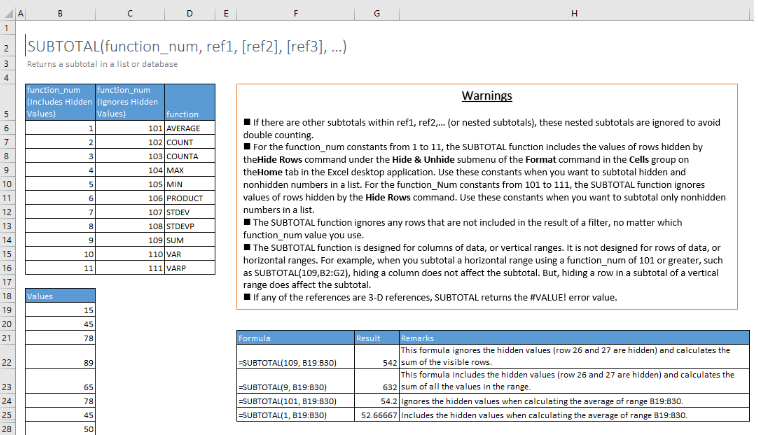Select the value 15 cell
The width and height of the screenshot is (758, 435).
[60, 310]
